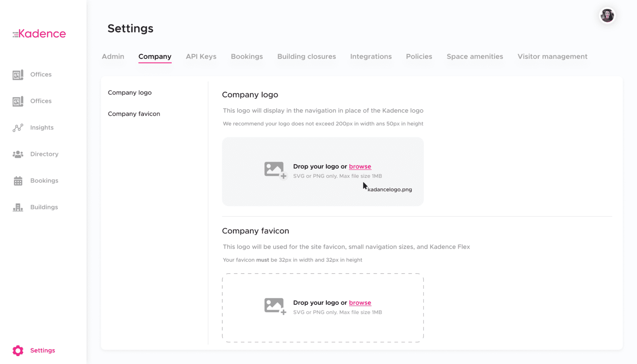Screen dimensions: 637x364
Task: Select the Company tab
Action: click(x=155, y=57)
